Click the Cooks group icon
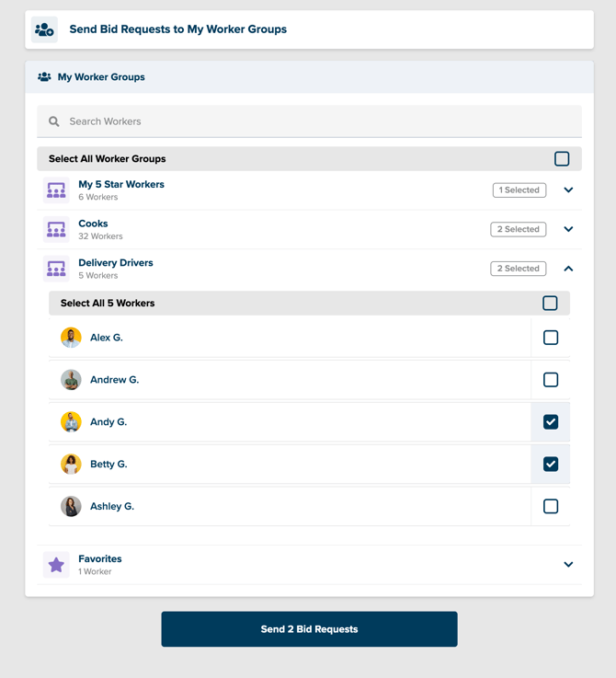This screenshot has height=678, width=616. [x=56, y=230]
